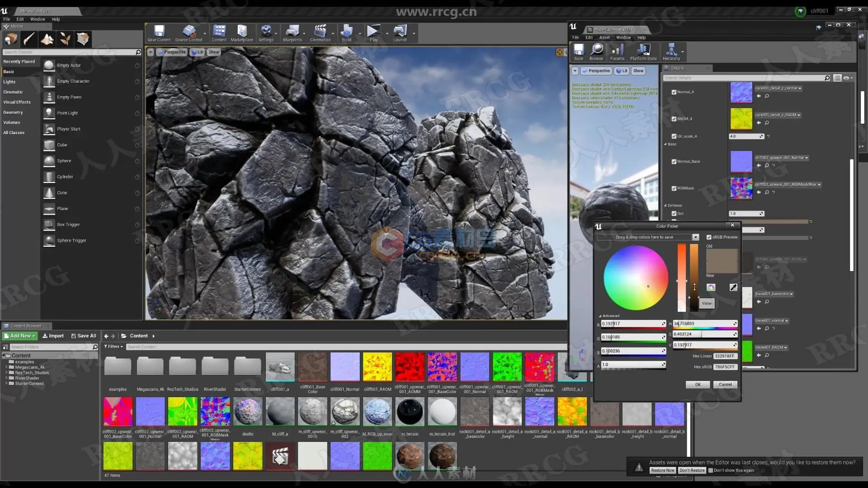Check Don't show this again box
The width and height of the screenshot is (868, 488).
711,470
